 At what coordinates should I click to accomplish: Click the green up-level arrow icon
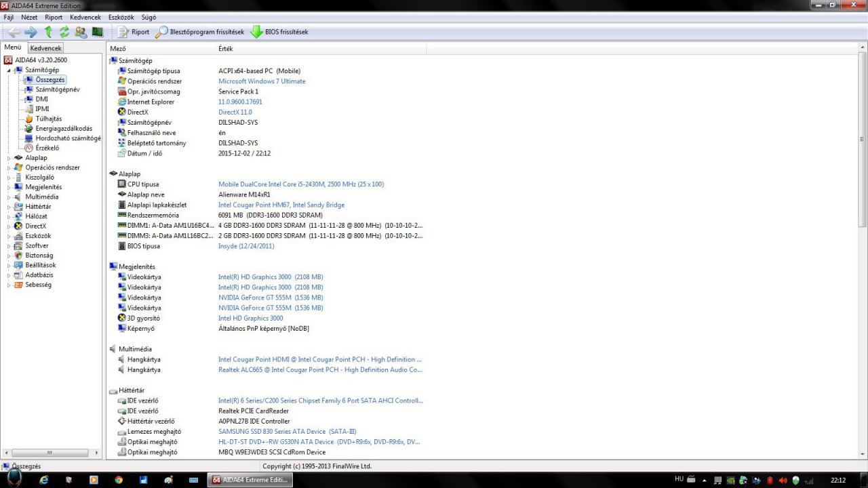[x=48, y=32]
